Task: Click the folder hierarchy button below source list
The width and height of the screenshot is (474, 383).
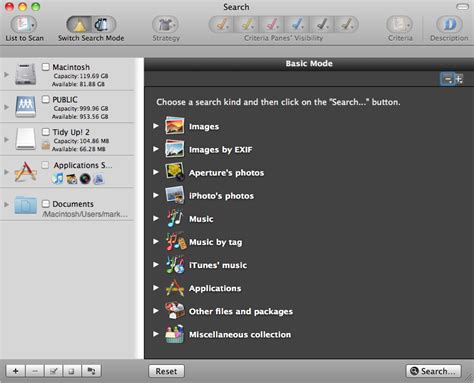Action: point(91,371)
